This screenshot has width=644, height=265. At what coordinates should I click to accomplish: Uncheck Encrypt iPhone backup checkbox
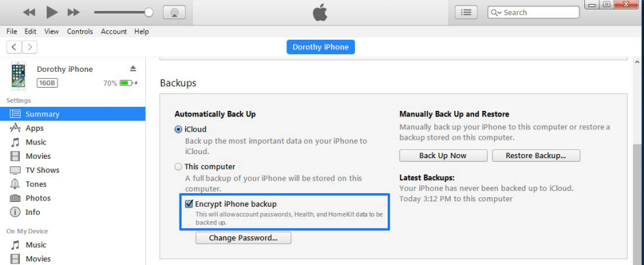189,203
